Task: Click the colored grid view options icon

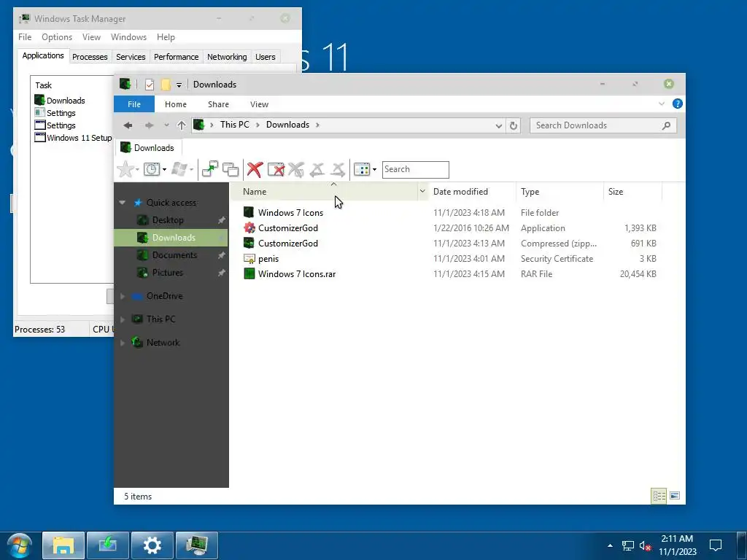Action: (x=362, y=169)
